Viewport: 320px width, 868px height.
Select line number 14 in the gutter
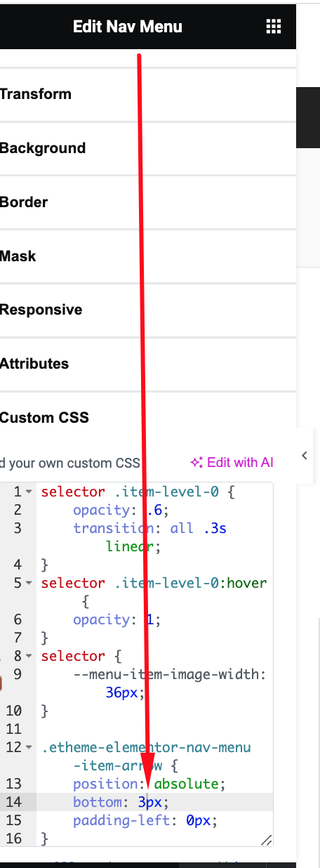coord(14,802)
